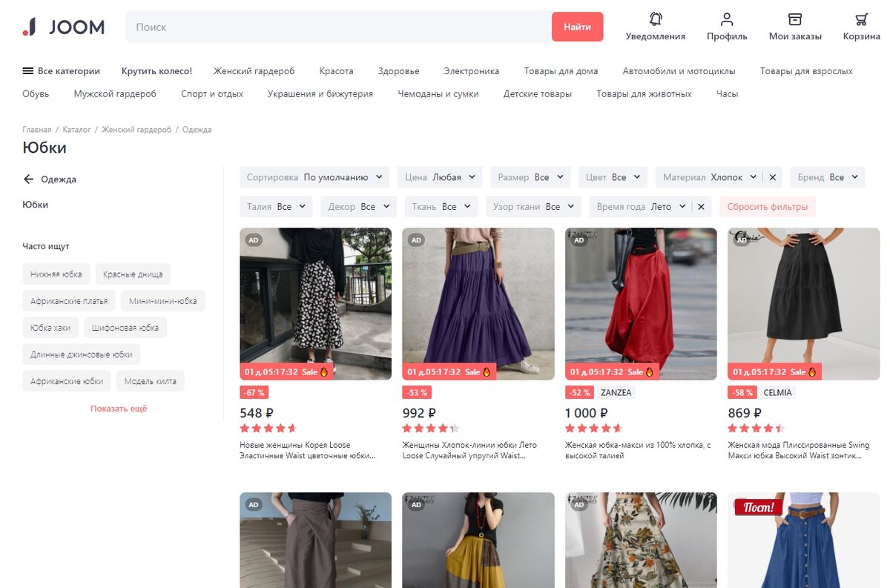
Task: Open the Декор dropdown
Action: [x=358, y=207]
